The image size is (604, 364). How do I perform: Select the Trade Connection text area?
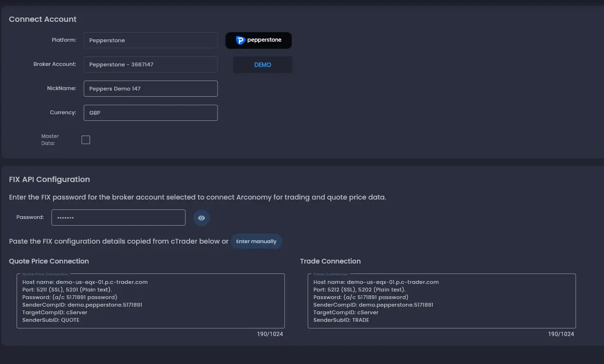(x=441, y=300)
